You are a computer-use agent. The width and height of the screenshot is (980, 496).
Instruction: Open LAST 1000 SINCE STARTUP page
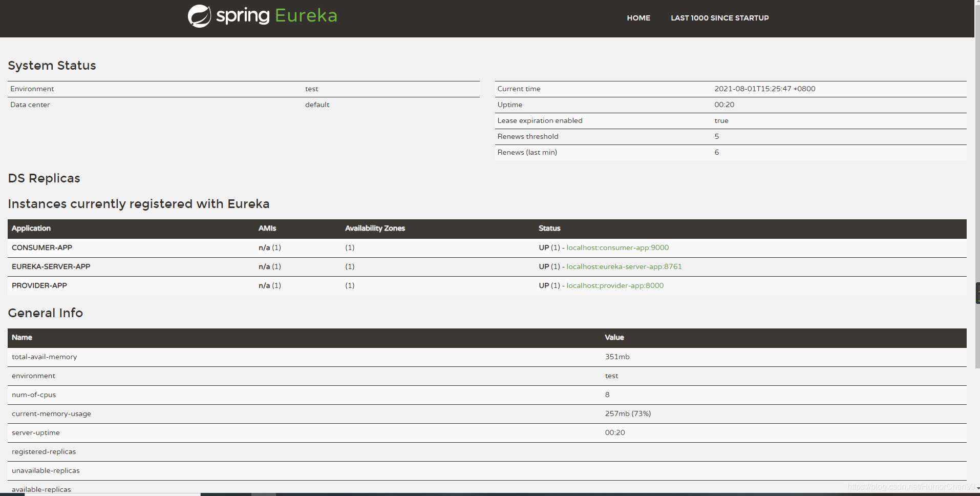719,18
